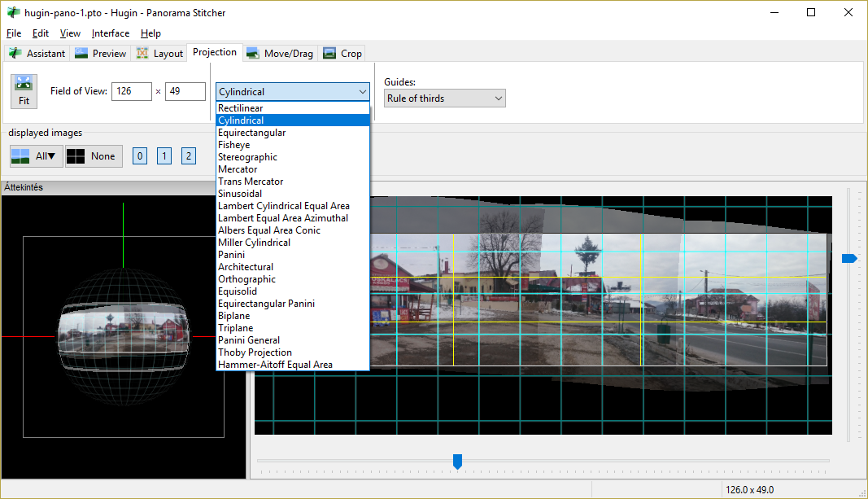Click the vertical field of view slider handle
The height and width of the screenshot is (499, 868).
point(849,258)
